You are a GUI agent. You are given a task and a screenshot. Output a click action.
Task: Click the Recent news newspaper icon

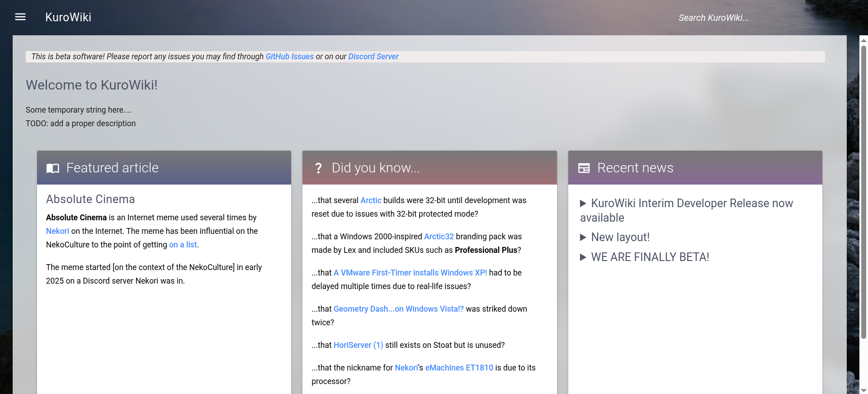pyautogui.click(x=584, y=168)
